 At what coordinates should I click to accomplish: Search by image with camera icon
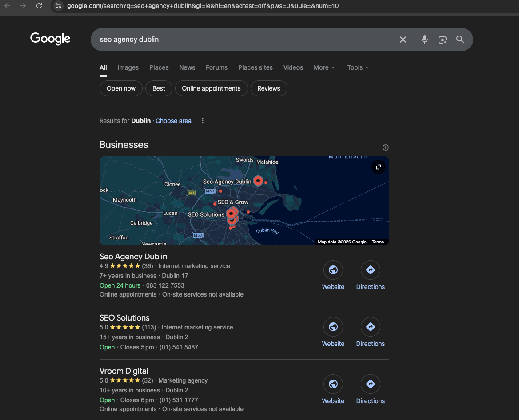(443, 40)
